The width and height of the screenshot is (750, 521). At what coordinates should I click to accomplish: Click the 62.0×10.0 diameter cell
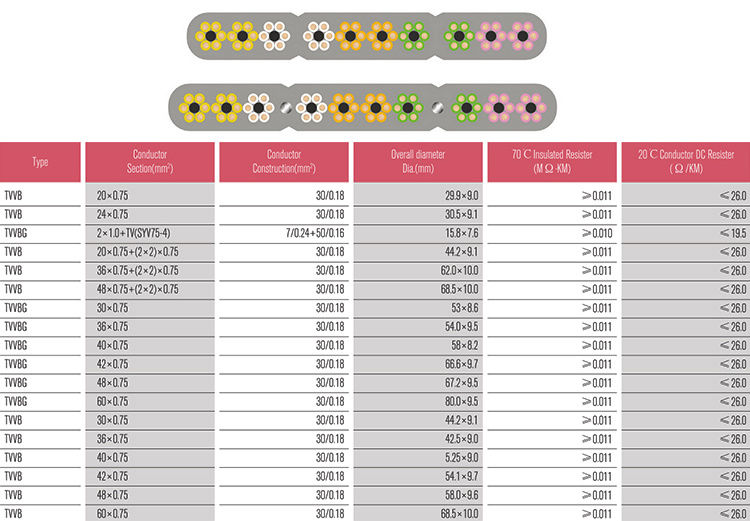tap(452, 270)
